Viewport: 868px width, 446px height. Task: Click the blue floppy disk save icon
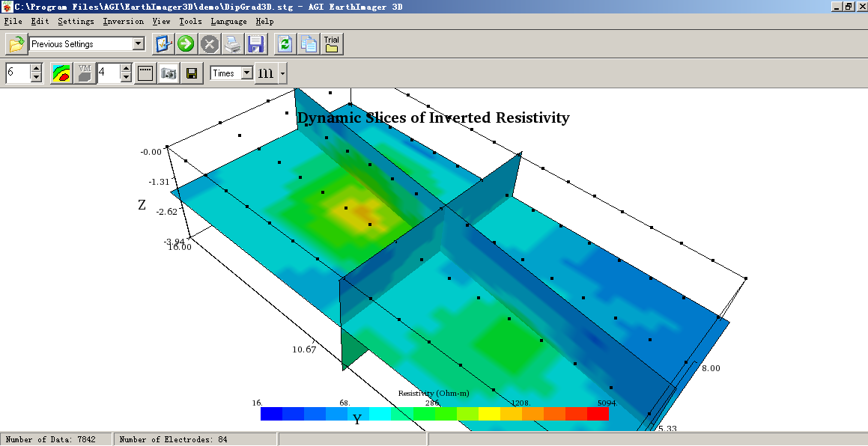click(x=255, y=43)
